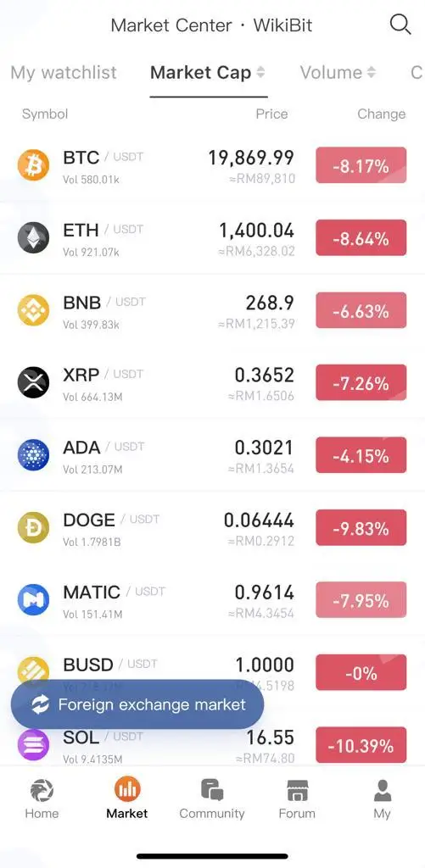The height and width of the screenshot is (868, 425).
Task: Open the My profile tab
Action: [x=382, y=798]
